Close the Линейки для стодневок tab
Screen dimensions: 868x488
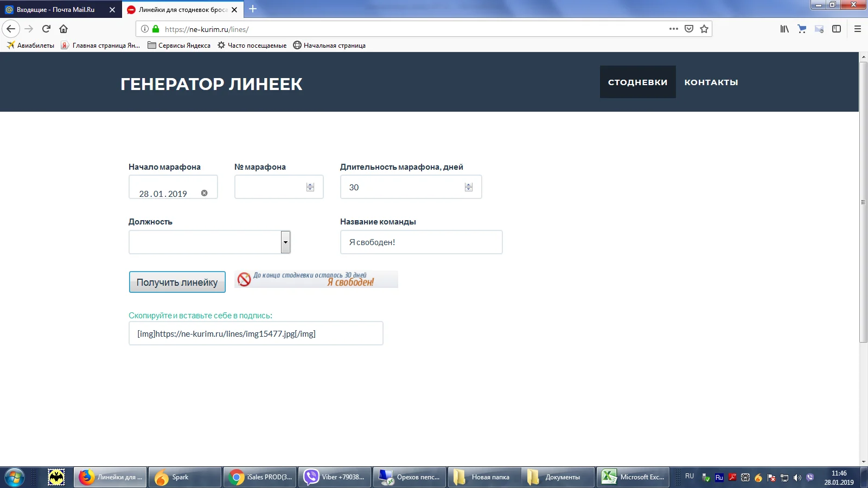(x=234, y=10)
